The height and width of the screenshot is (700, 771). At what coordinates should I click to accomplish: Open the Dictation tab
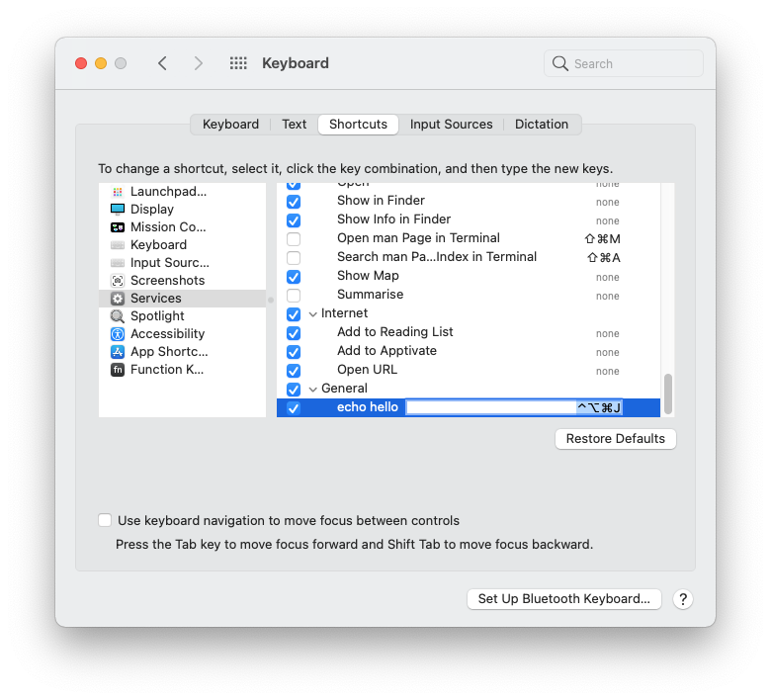(542, 125)
